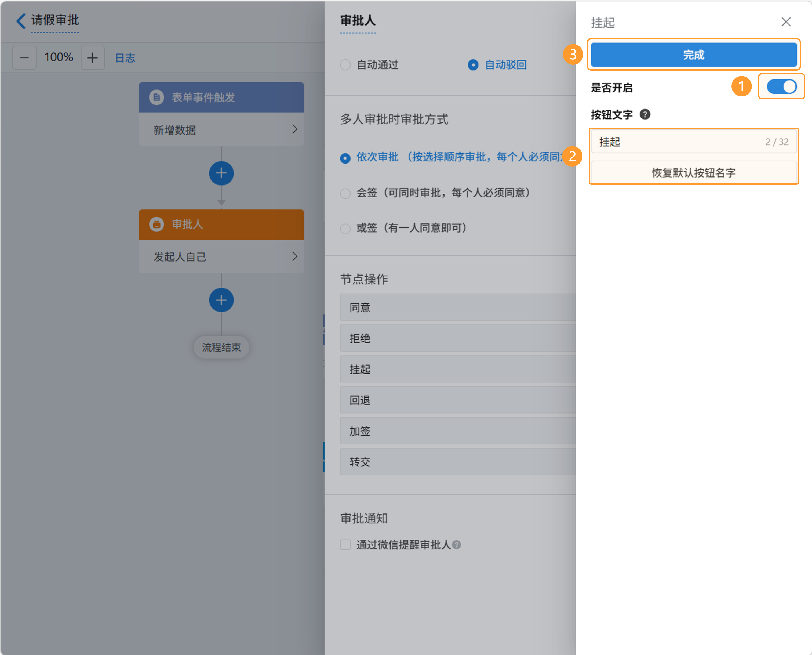Click the add-node plus below 发起人自己
Image resolution: width=812 pixels, height=655 pixels.
221,300
